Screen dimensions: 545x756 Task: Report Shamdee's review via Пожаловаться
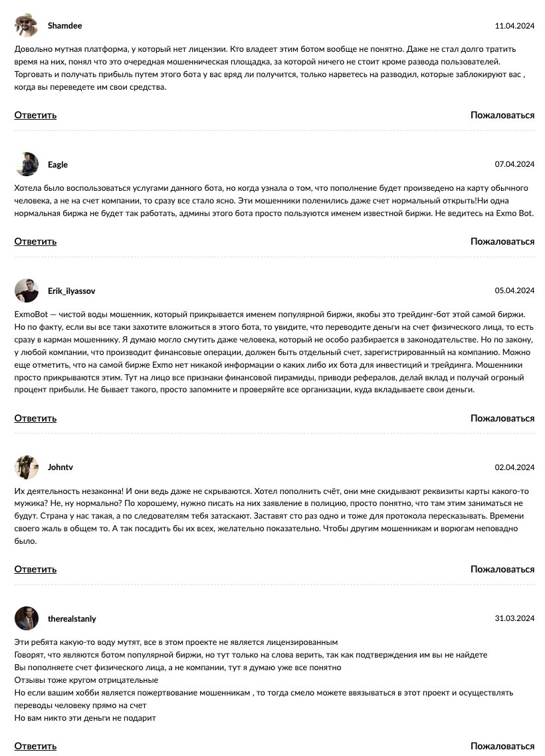(502, 115)
